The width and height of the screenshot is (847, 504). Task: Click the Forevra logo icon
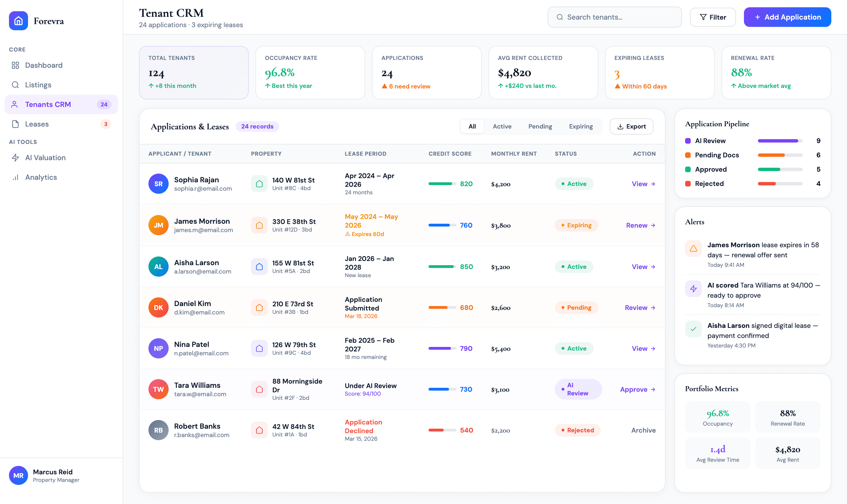[19, 21]
